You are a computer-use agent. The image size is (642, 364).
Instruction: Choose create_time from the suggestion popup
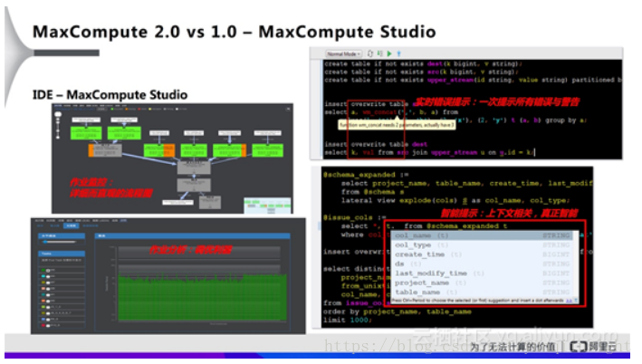484,254
